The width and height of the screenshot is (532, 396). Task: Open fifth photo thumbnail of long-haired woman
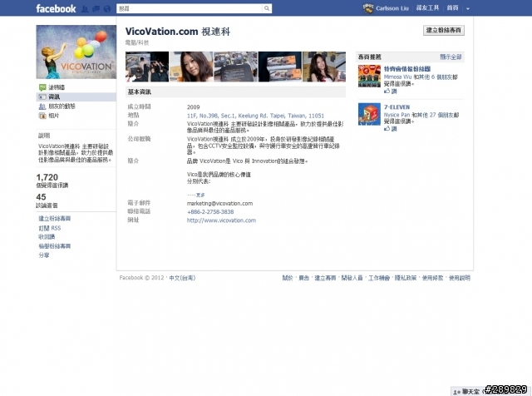324,67
